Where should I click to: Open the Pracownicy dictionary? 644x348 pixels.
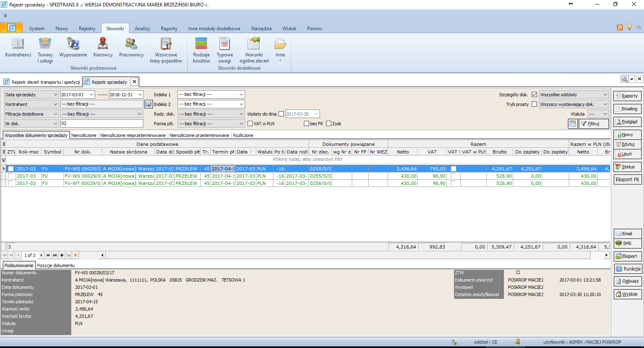click(x=131, y=48)
